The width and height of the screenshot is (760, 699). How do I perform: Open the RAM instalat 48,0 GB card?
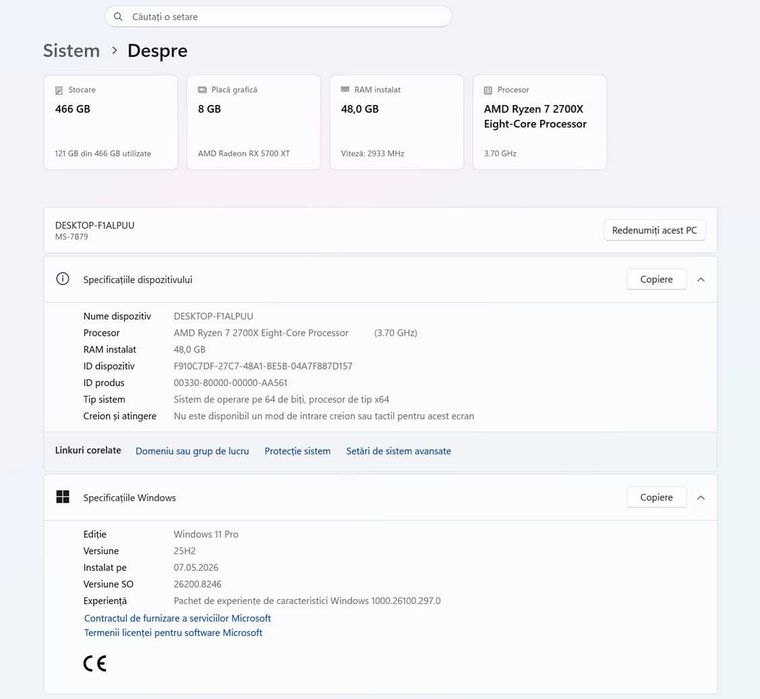pos(396,122)
